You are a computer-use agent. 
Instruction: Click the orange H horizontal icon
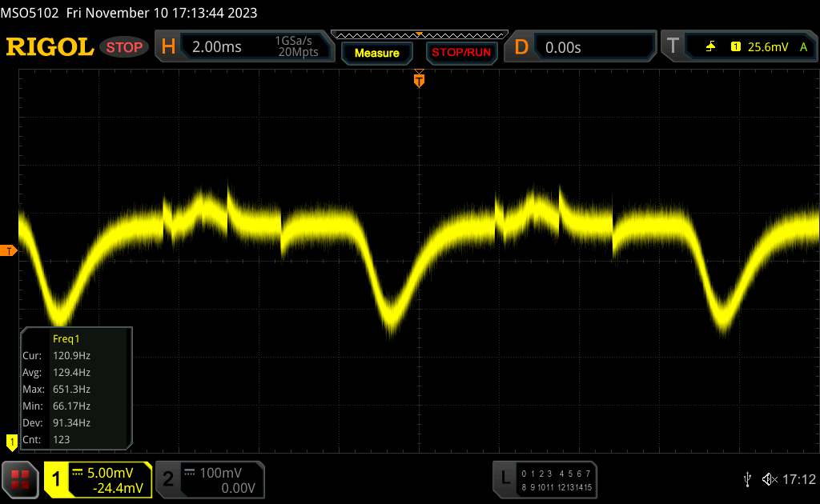[168, 47]
